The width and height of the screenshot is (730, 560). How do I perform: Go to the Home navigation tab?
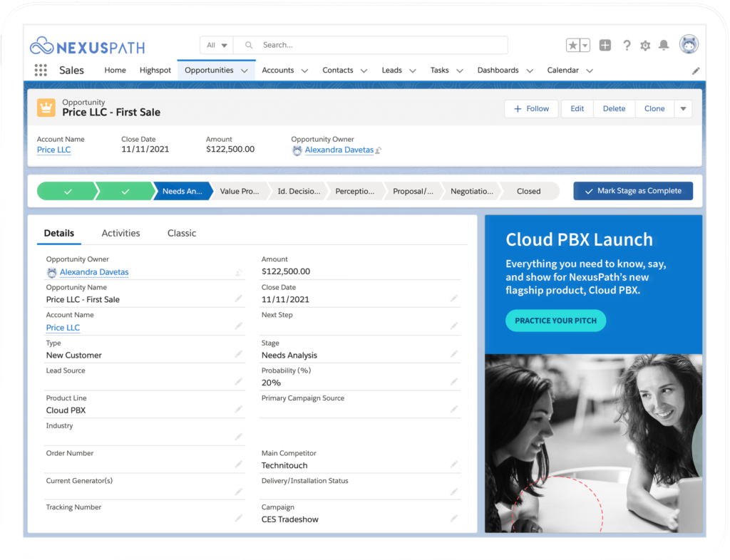(115, 71)
